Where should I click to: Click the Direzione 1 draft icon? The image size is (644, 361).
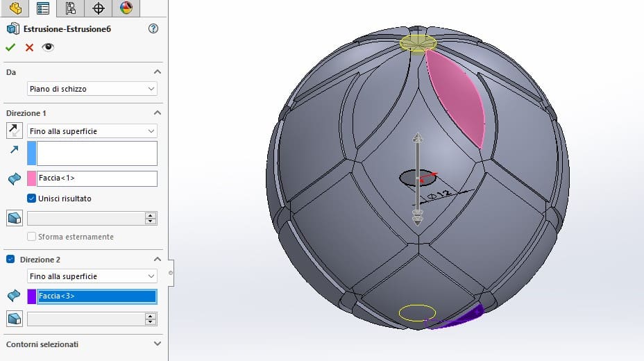[14, 218]
